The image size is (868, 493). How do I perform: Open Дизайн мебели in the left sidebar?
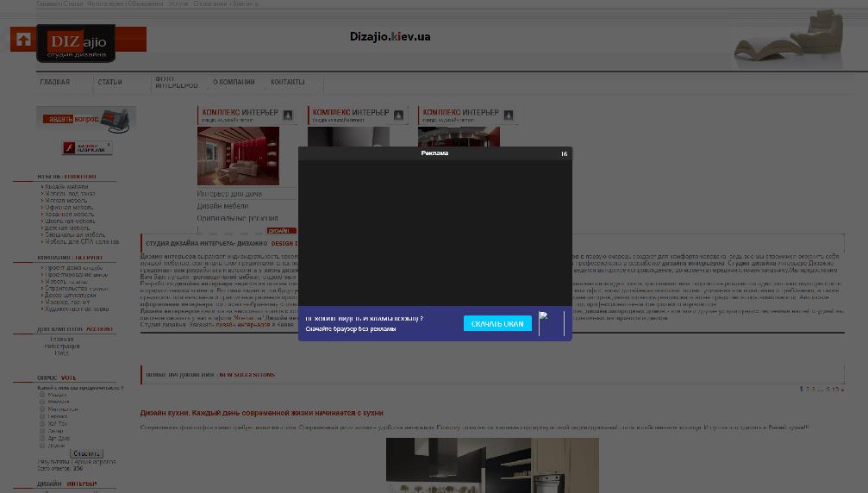(x=66, y=187)
